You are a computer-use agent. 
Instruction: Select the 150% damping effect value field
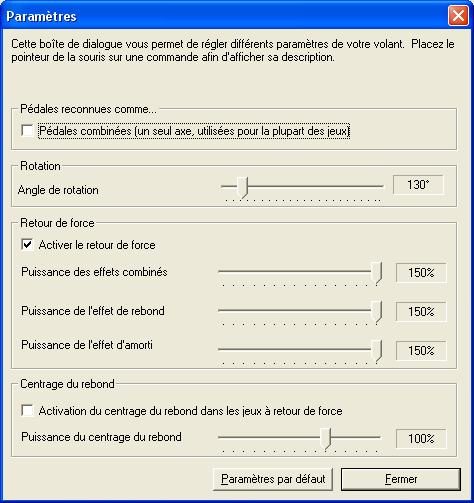coord(421,351)
